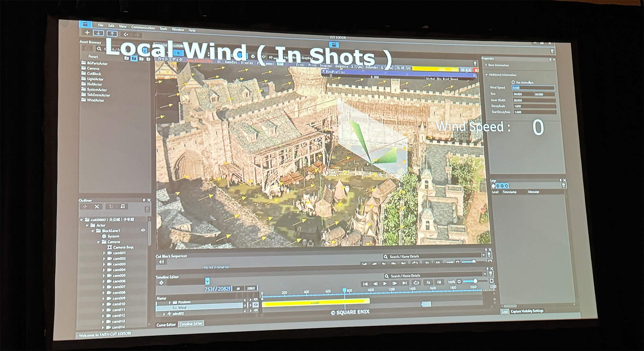Expand the Base Information section
This screenshot has width=644, height=351.
pos(486,65)
